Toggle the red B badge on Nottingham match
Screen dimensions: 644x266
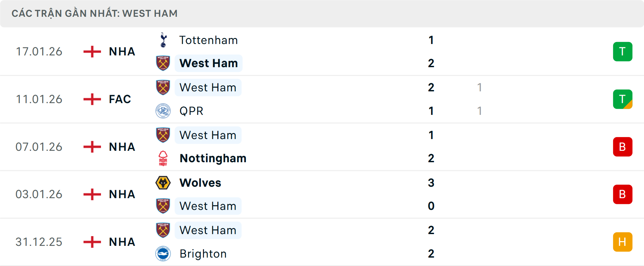(623, 147)
